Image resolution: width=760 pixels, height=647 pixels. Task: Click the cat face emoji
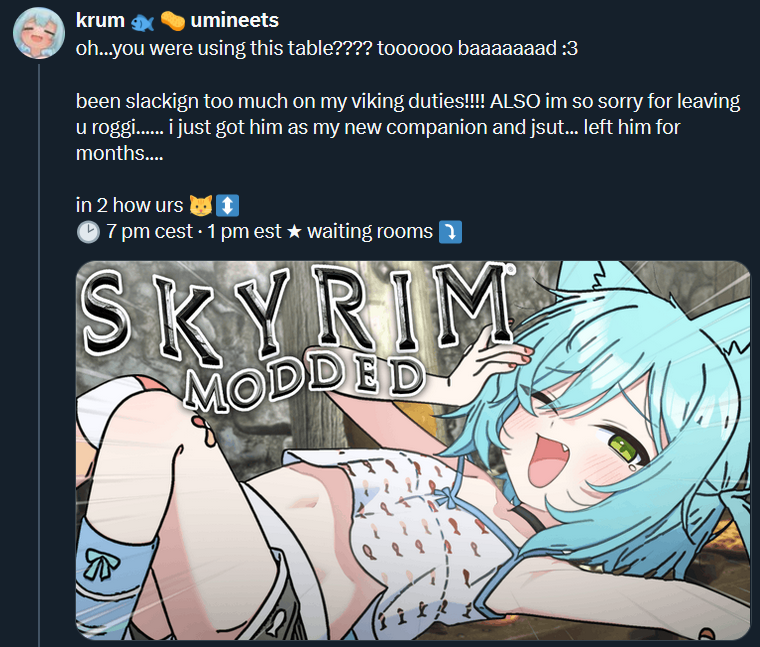(201, 205)
